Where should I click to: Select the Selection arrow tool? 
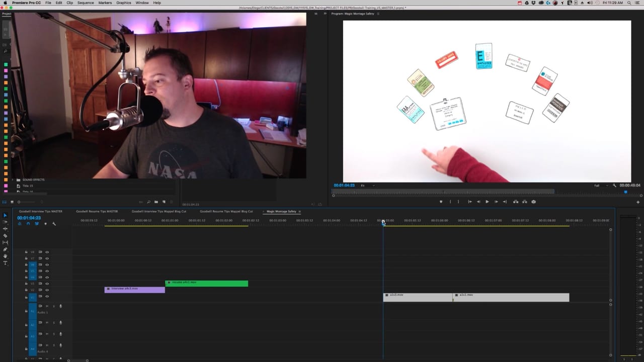click(x=6, y=215)
